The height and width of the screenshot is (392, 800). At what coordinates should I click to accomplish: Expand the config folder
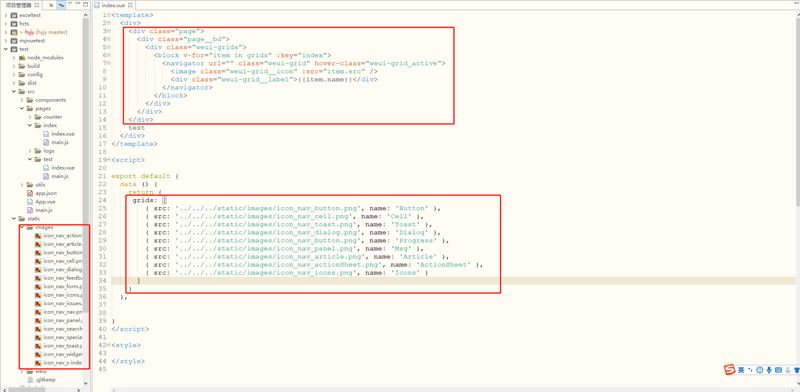14,75
